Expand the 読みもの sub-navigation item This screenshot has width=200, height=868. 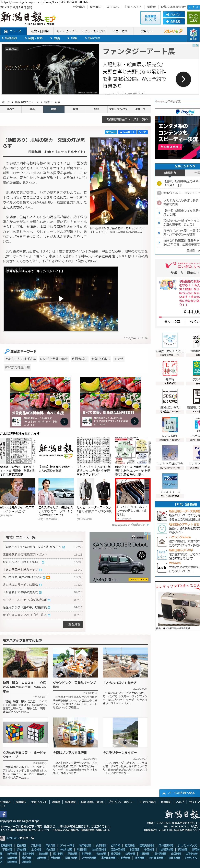(x=94, y=38)
